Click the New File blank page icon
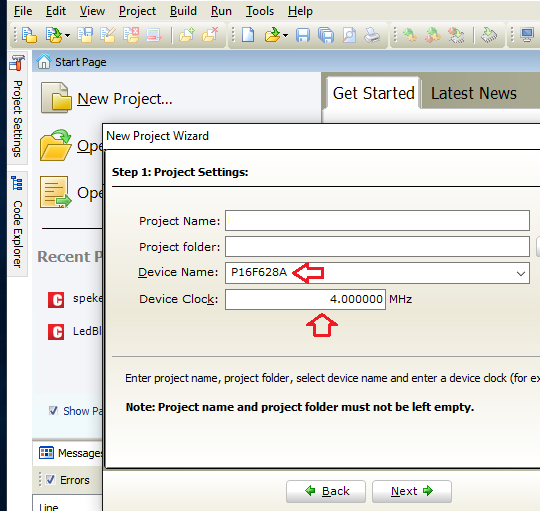The image size is (541, 511). [248, 35]
